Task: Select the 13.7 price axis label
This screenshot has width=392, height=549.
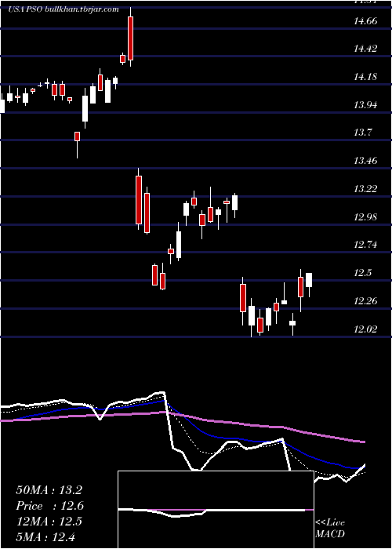Action: tap(363, 133)
